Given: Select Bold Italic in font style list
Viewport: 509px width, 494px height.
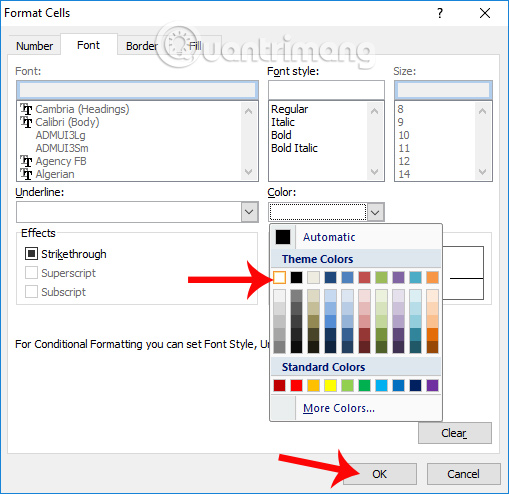Looking at the screenshot, I should click(x=294, y=148).
